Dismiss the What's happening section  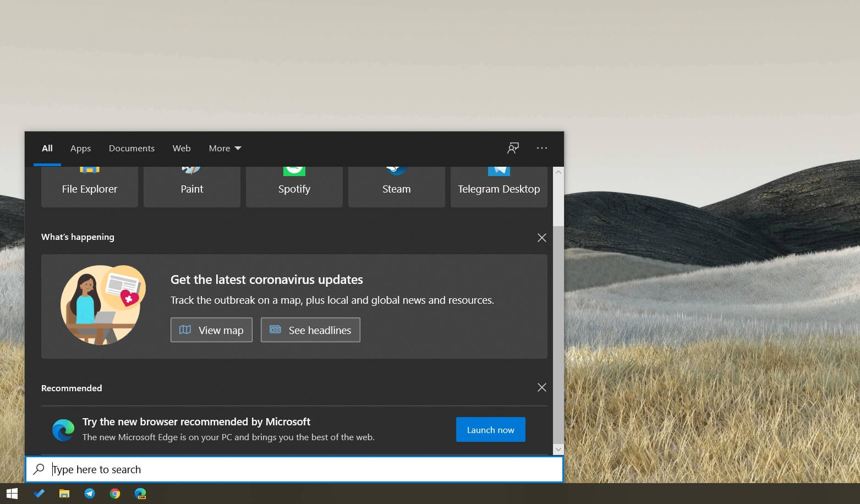pos(541,237)
